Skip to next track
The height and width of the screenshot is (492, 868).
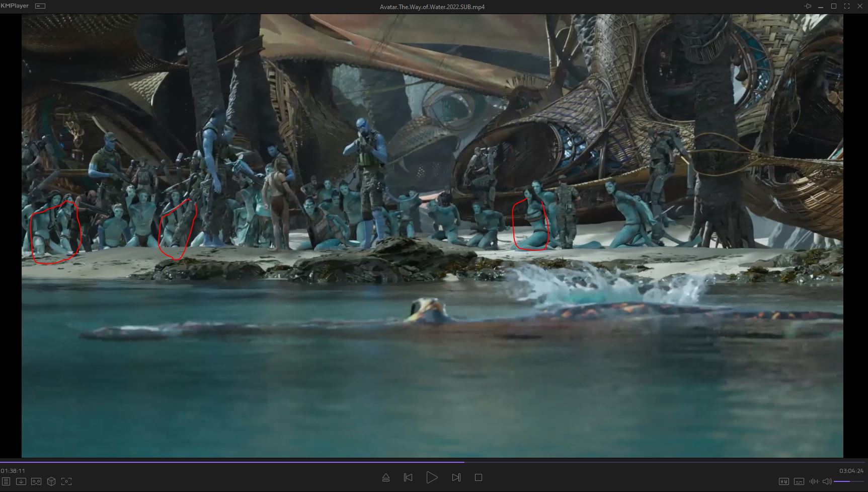pos(456,477)
